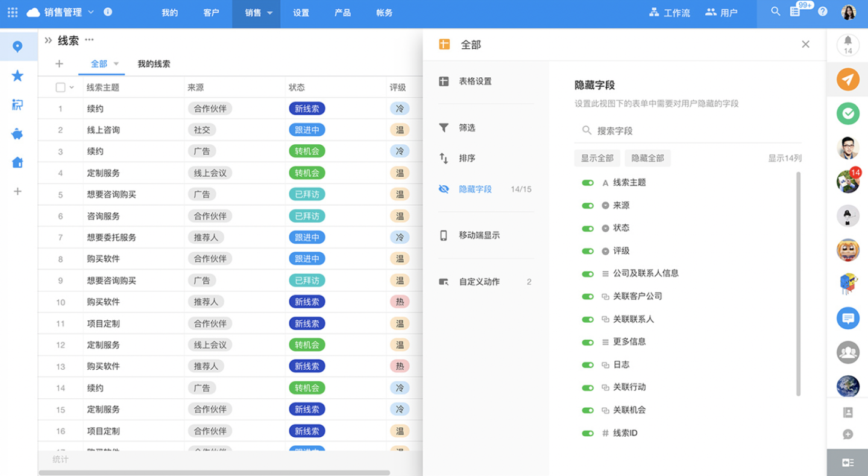Open the app grid launcher icon
The image size is (868, 476).
coord(12,12)
